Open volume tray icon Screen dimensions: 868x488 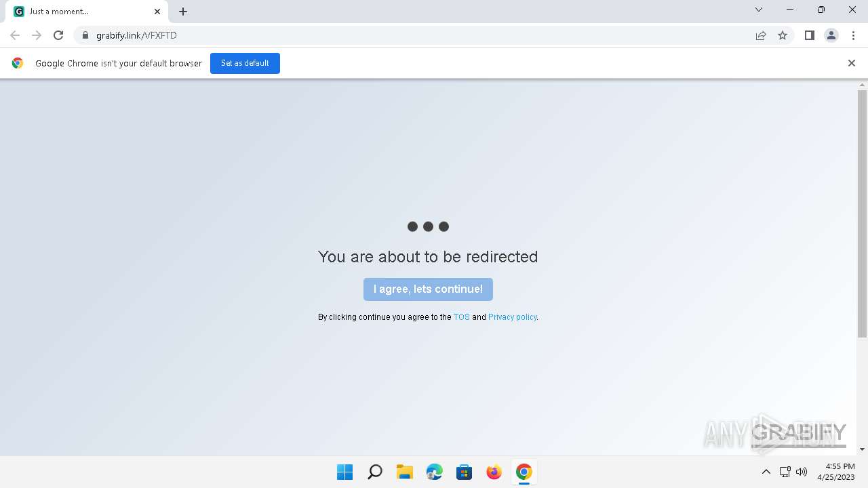coord(802,472)
